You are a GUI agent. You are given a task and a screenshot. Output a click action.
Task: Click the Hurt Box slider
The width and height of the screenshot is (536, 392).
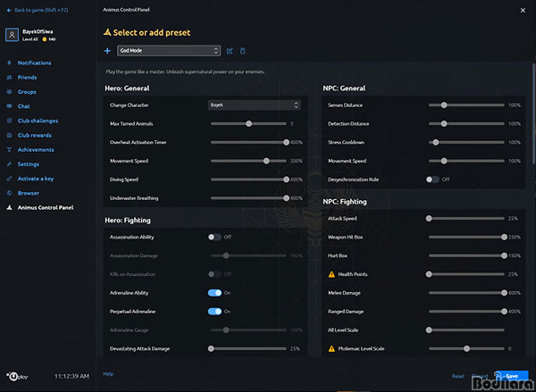pos(466,255)
